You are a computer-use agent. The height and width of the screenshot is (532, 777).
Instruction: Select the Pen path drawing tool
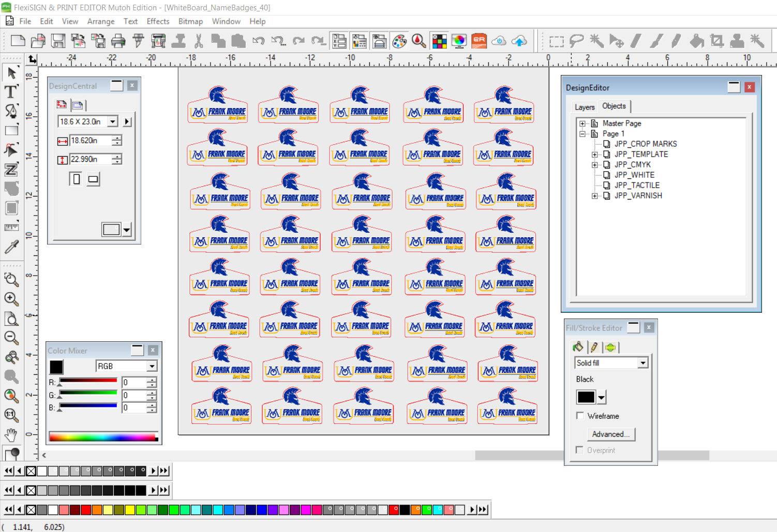click(x=11, y=111)
